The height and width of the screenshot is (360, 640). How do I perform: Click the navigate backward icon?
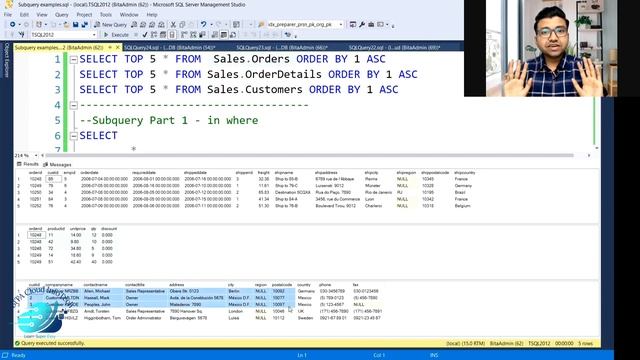tap(13, 24)
